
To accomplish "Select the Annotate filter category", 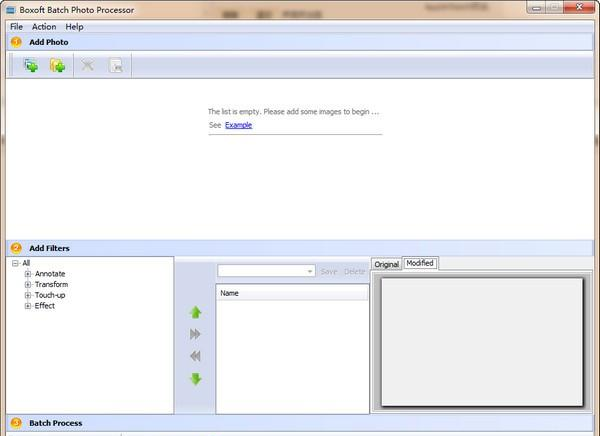I will point(50,274).
